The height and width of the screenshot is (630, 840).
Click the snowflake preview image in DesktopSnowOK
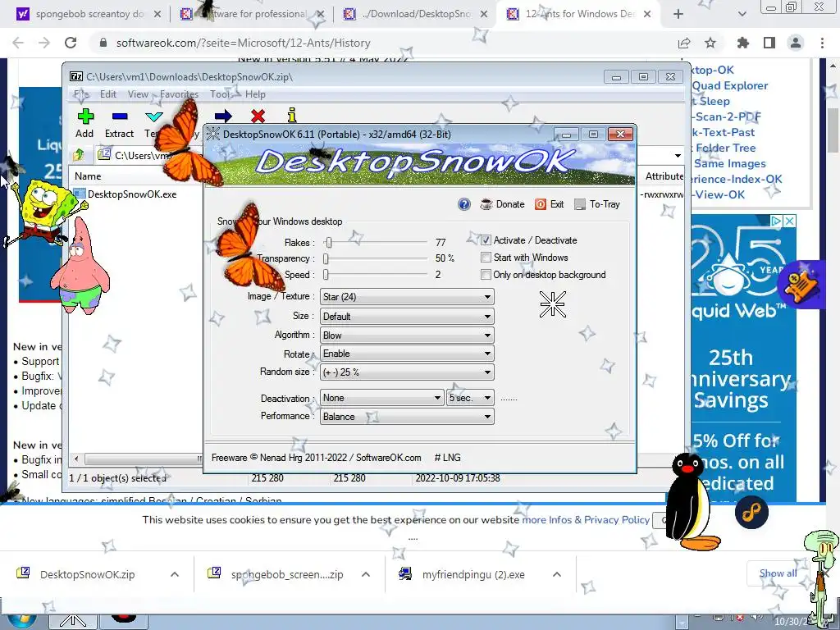point(552,304)
